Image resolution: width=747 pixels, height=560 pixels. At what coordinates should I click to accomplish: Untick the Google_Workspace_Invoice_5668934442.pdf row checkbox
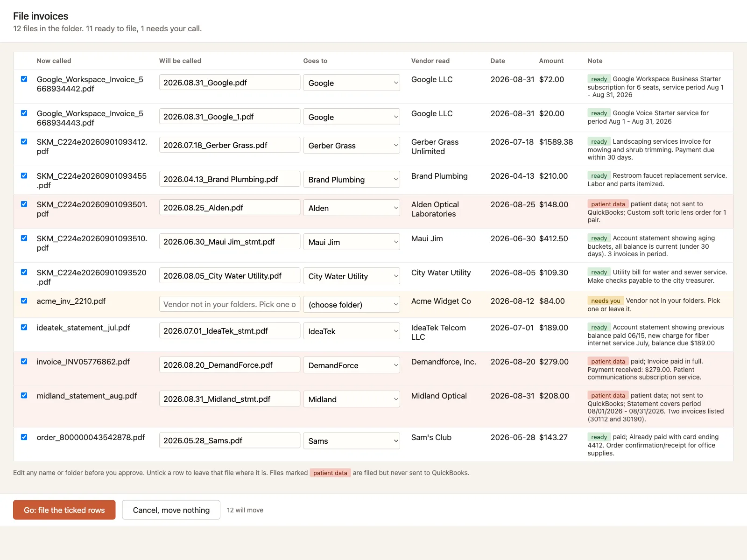click(24, 79)
